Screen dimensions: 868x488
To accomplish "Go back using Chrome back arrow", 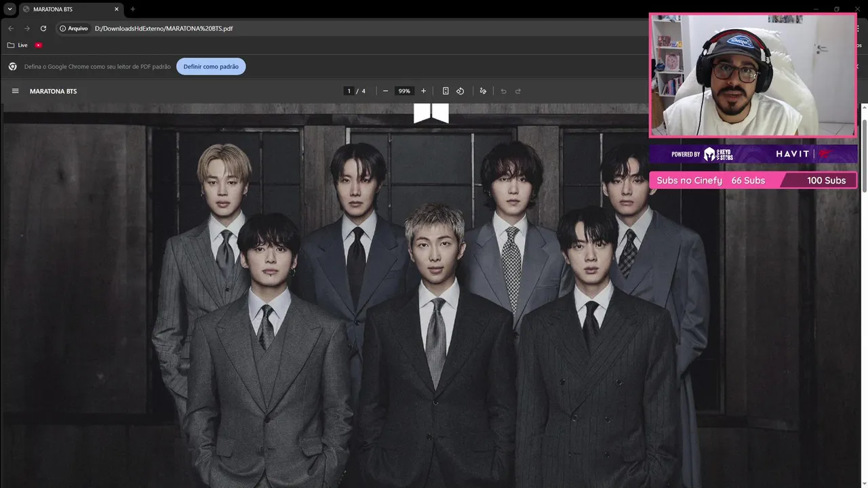I will (11, 28).
